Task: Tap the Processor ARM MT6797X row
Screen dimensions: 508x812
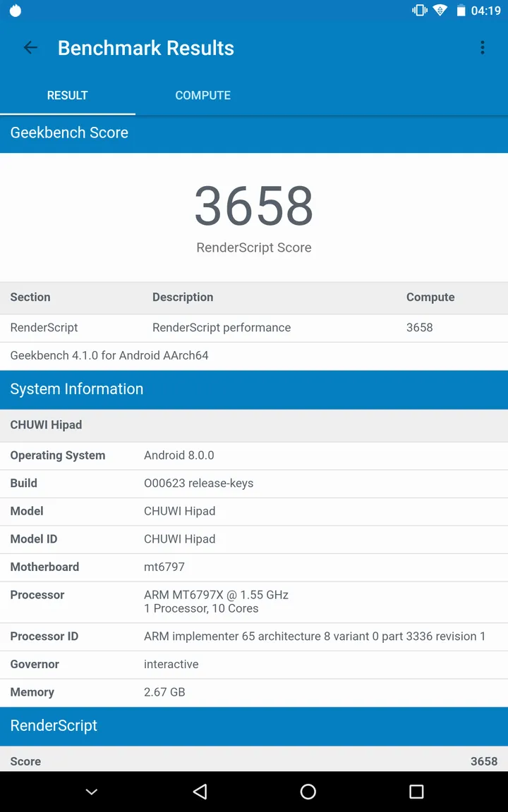Action: [254, 602]
